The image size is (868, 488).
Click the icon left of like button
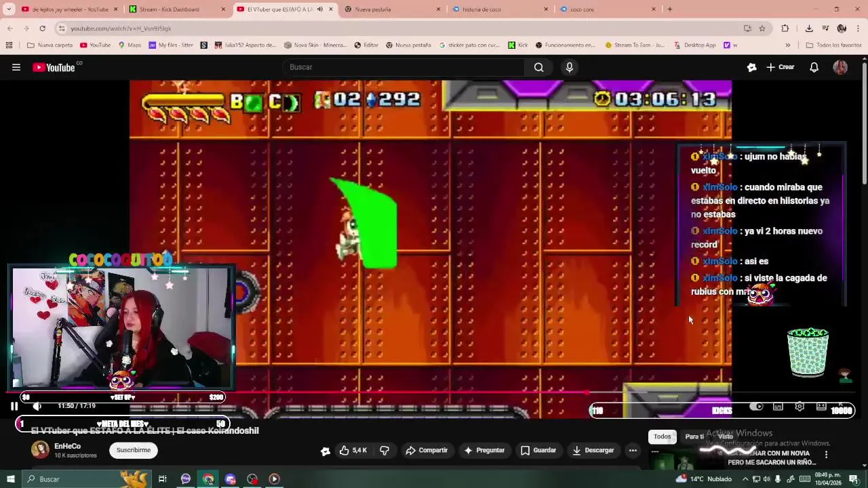pos(325,451)
